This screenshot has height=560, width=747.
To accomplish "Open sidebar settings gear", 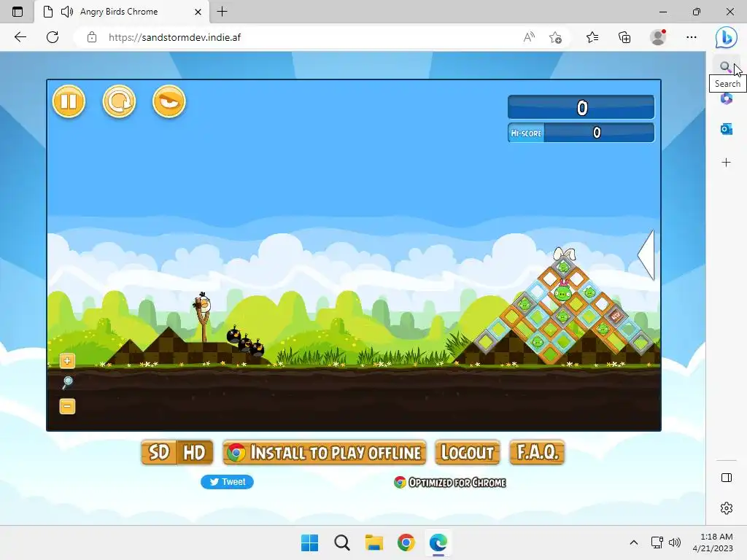I will tap(727, 508).
